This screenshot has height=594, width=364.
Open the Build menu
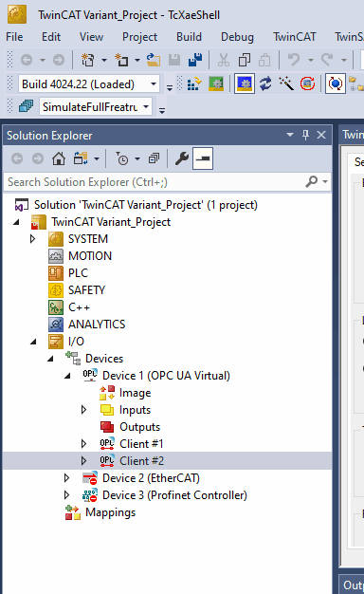tap(189, 37)
